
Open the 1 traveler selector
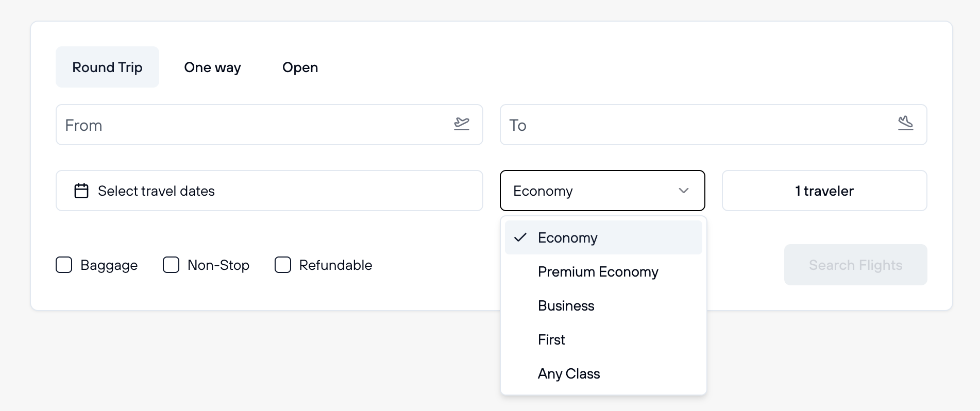(824, 191)
